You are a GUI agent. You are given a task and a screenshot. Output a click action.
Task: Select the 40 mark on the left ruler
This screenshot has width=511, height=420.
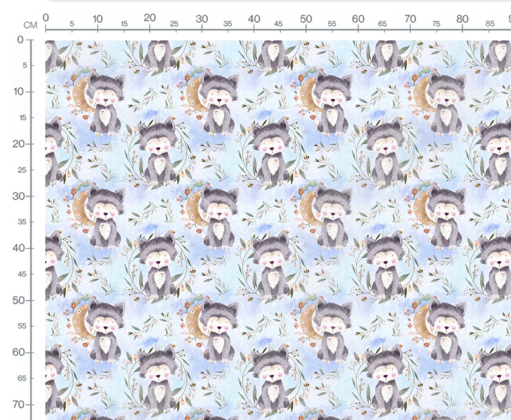pos(19,248)
